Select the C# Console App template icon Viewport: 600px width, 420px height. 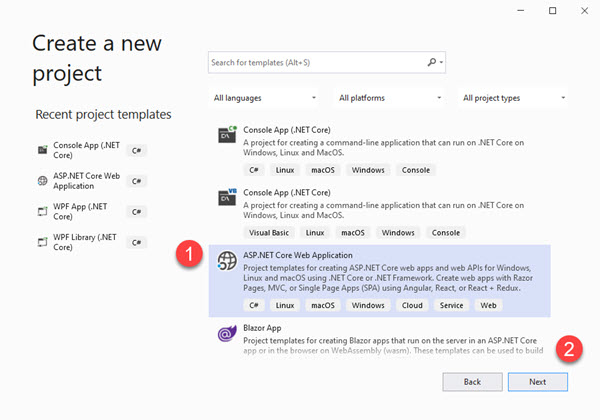click(x=227, y=134)
